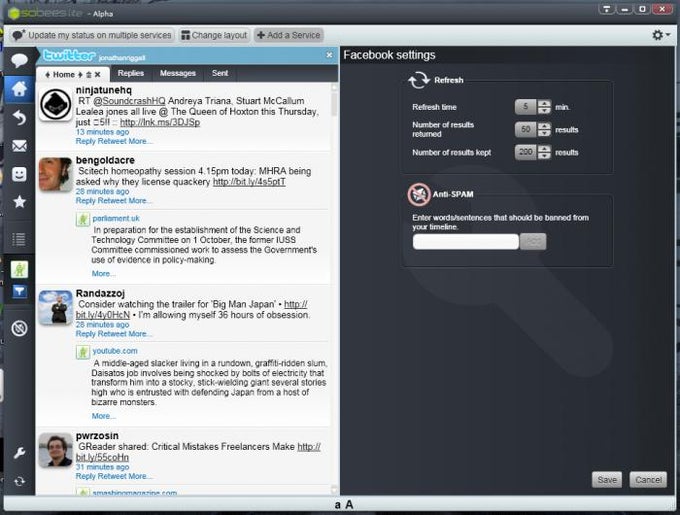Increase Refresh time with up arrow

coord(544,103)
